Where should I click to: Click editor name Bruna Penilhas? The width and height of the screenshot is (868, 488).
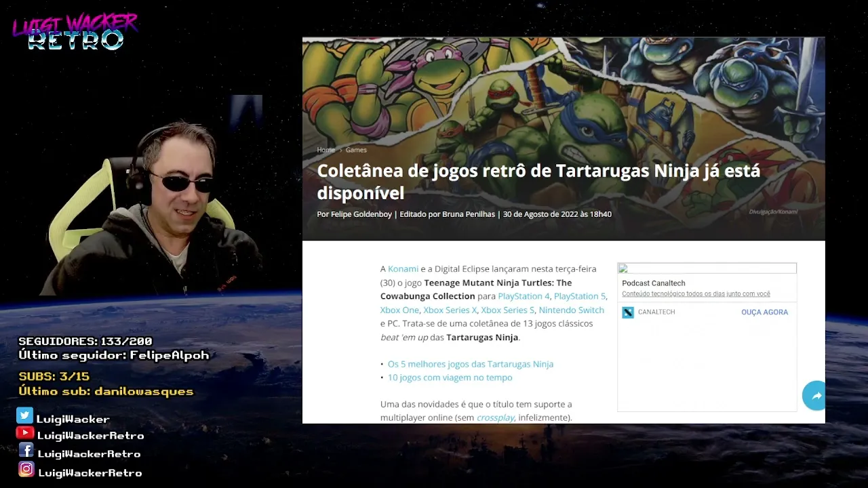click(469, 214)
